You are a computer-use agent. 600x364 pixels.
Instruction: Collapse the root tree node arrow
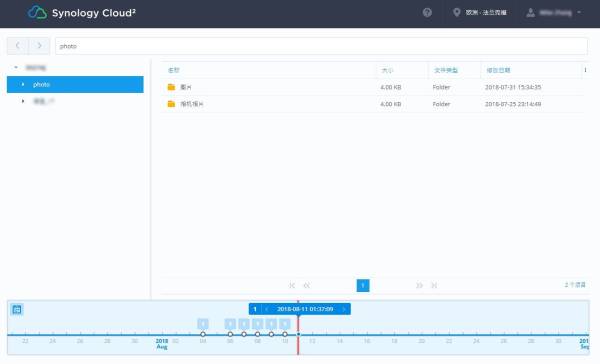16,67
